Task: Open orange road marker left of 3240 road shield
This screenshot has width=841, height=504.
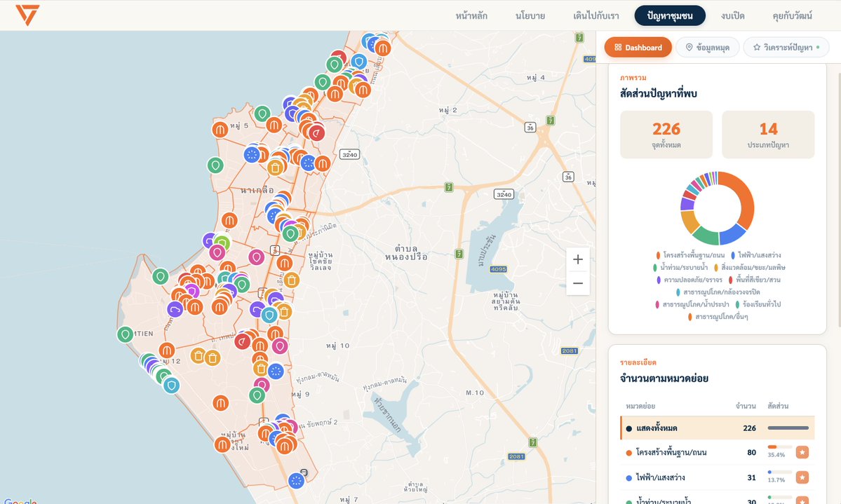Action: pos(323,163)
